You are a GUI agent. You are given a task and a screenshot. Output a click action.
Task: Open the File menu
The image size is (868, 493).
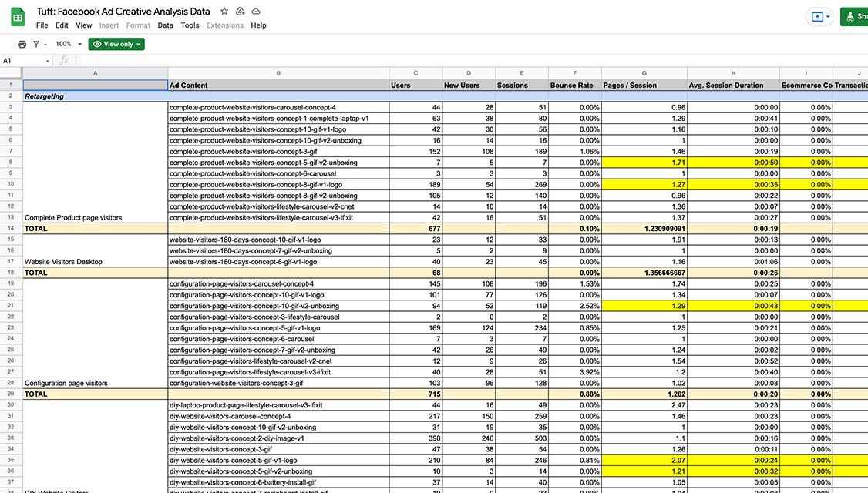click(x=42, y=25)
